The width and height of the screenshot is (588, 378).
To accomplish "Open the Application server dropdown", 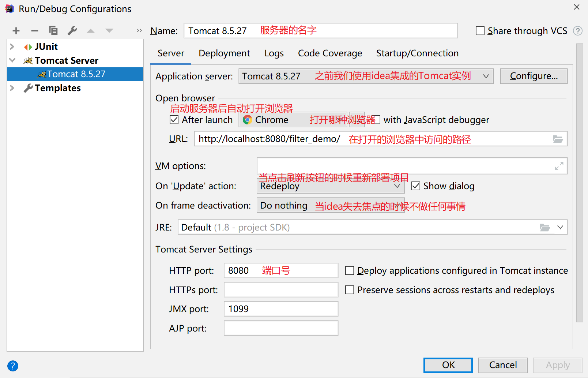I will (366, 76).
